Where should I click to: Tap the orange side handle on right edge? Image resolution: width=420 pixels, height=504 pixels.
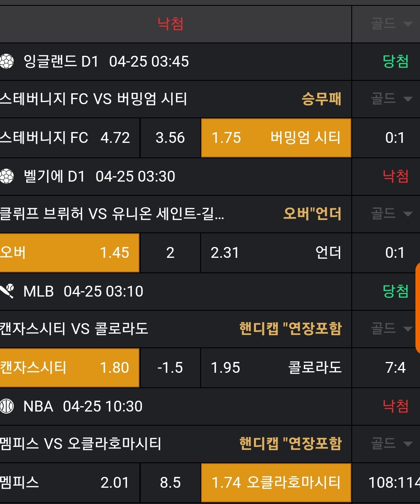(417, 308)
